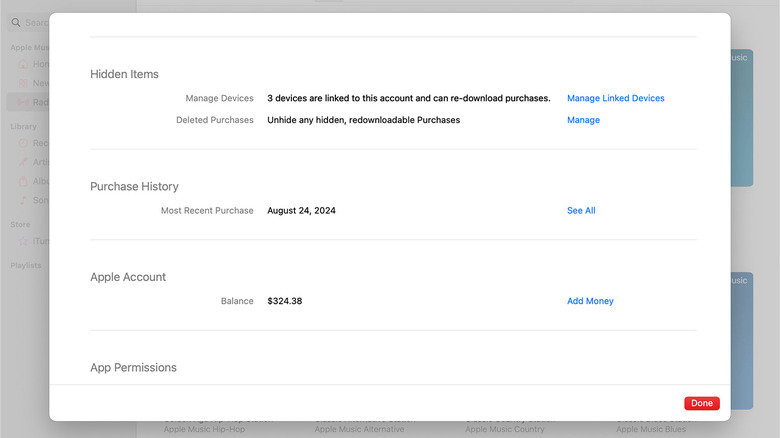Image resolution: width=780 pixels, height=438 pixels.
Task: Select the 'August 24, 2024' purchase date
Action: pos(301,211)
